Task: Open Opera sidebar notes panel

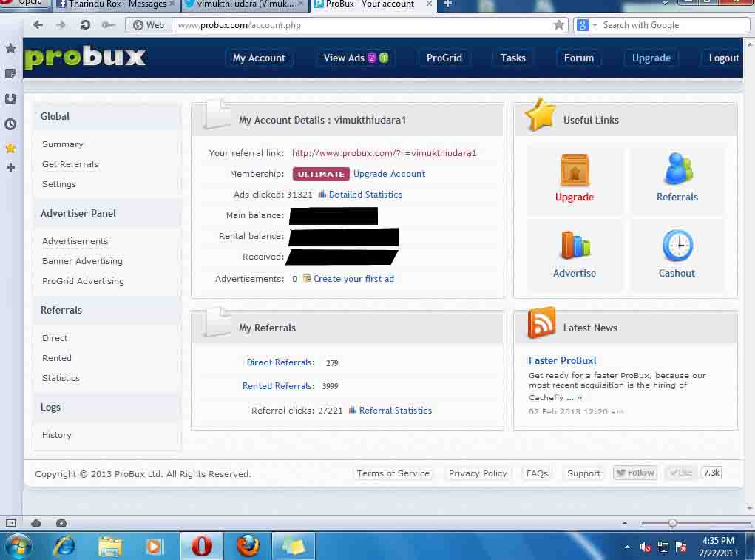Action: (x=10, y=74)
